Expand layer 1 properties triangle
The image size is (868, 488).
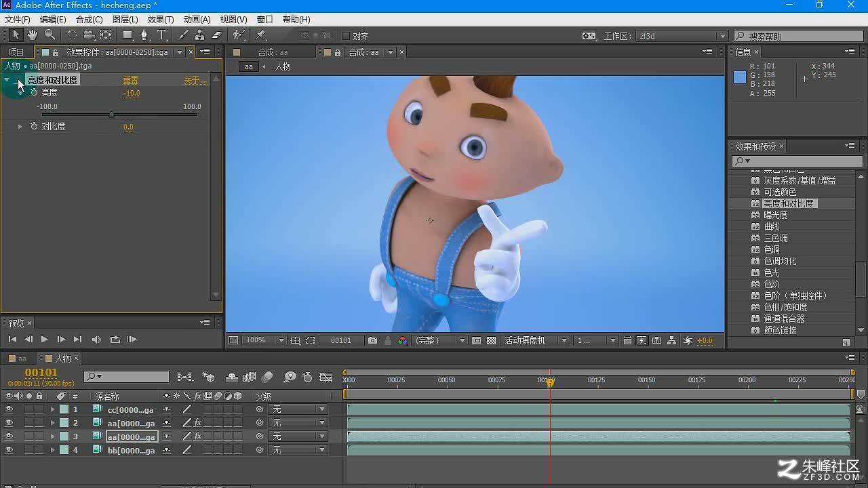click(52, 409)
